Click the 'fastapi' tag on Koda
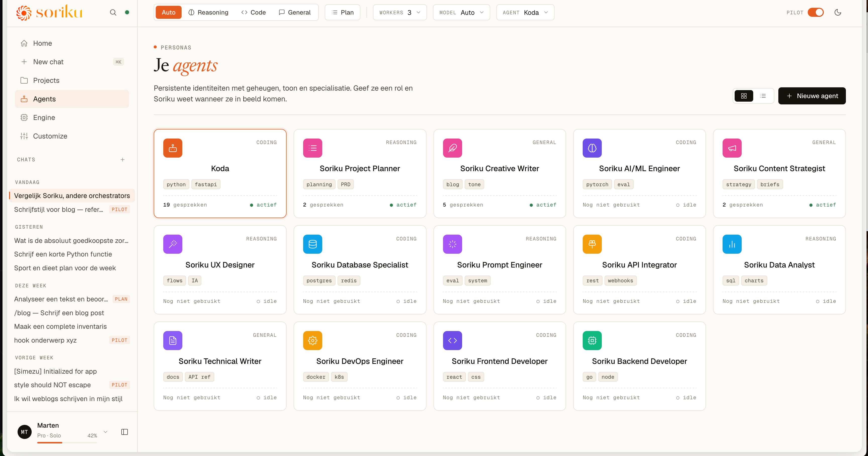The height and width of the screenshot is (456, 868). (205, 184)
